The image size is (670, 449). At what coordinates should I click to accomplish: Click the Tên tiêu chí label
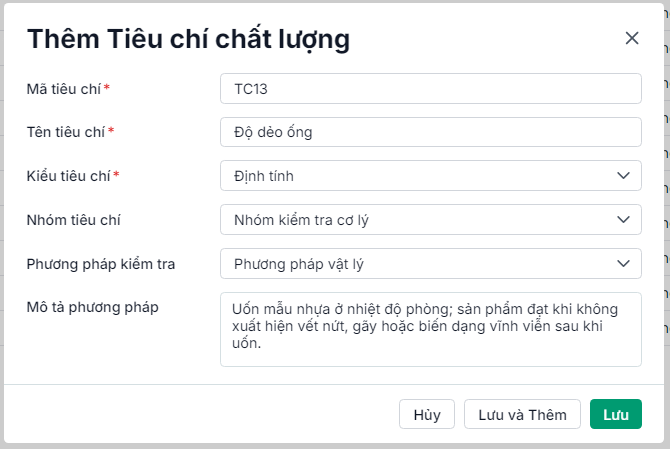pos(66,132)
